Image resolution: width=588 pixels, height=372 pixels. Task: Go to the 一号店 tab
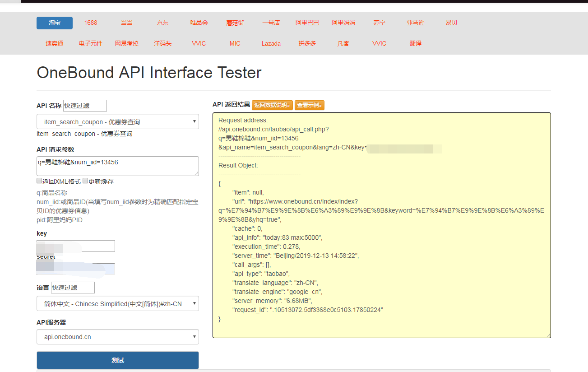(x=271, y=23)
